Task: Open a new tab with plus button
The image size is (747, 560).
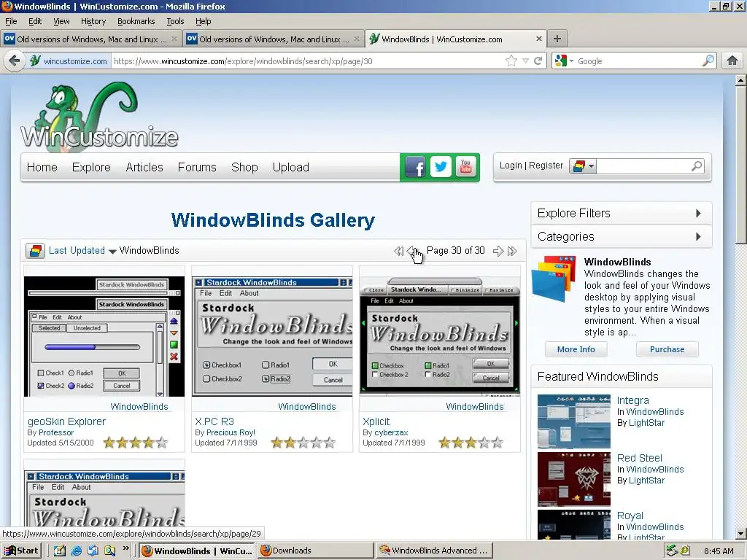Action: click(x=557, y=39)
